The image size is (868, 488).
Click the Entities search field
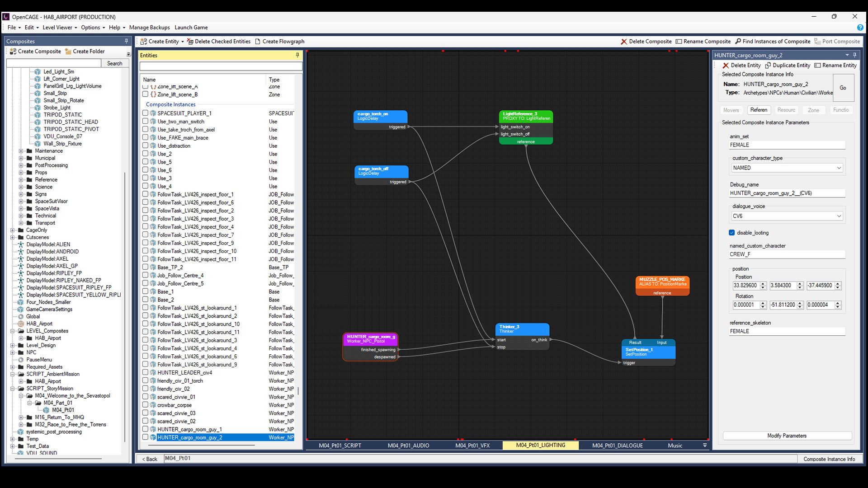click(x=221, y=66)
